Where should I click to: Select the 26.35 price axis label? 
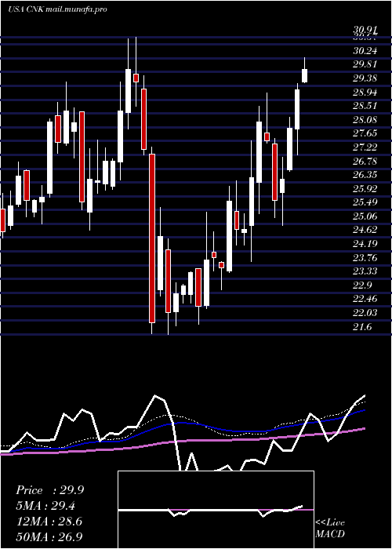(365, 175)
